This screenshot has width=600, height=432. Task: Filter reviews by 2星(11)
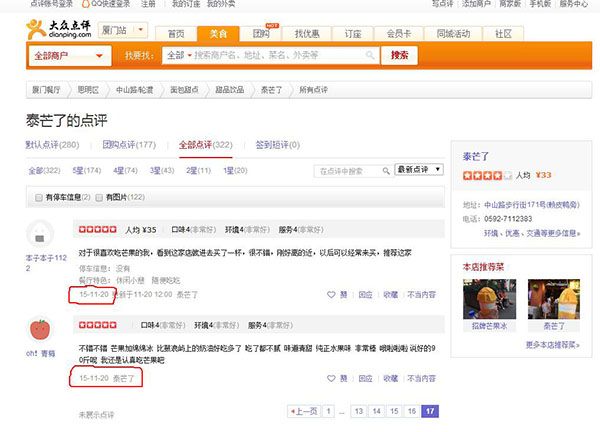[x=198, y=171]
